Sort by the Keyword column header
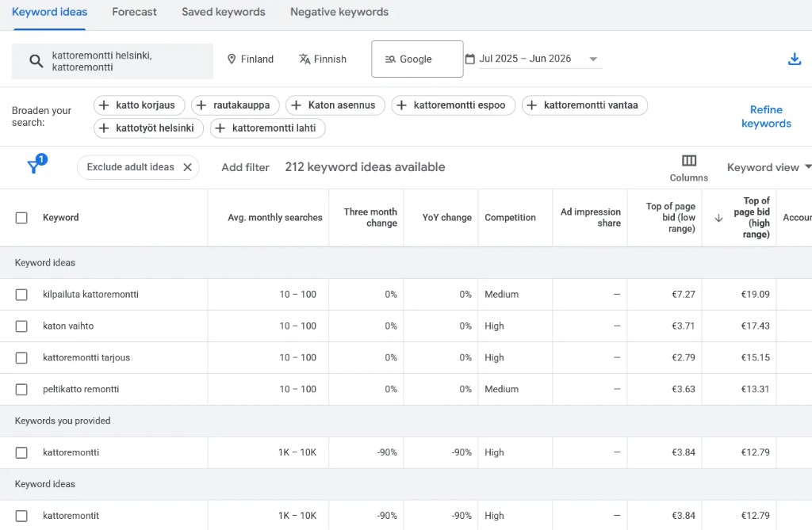 point(60,217)
